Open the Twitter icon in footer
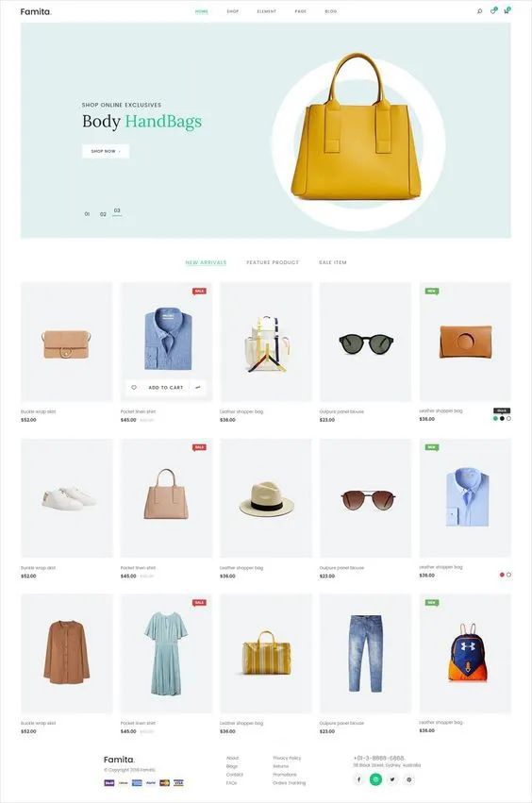Image resolution: width=532 pixels, height=803 pixels. pyautogui.click(x=392, y=779)
